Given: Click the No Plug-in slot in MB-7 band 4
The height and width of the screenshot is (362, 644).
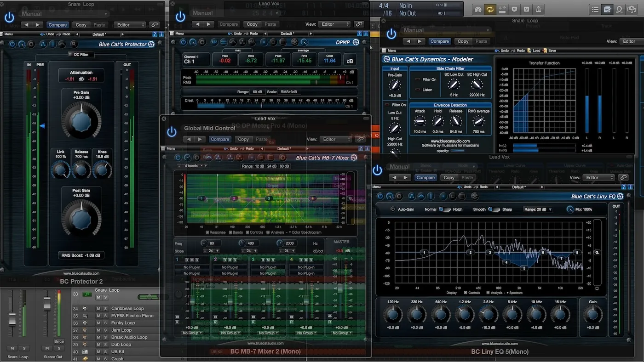Looking at the screenshot, I should click(307, 266).
